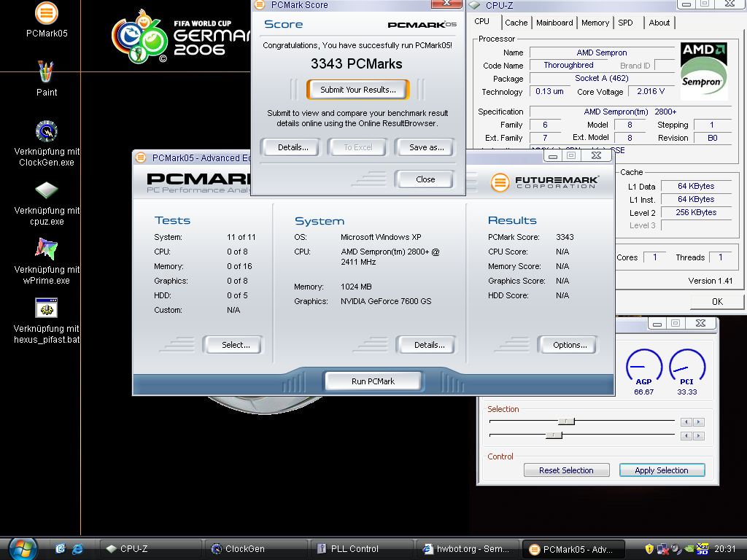Close the PCMark Score dialog via Close button
The image size is (747, 560).
pyautogui.click(x=425, y=179)
